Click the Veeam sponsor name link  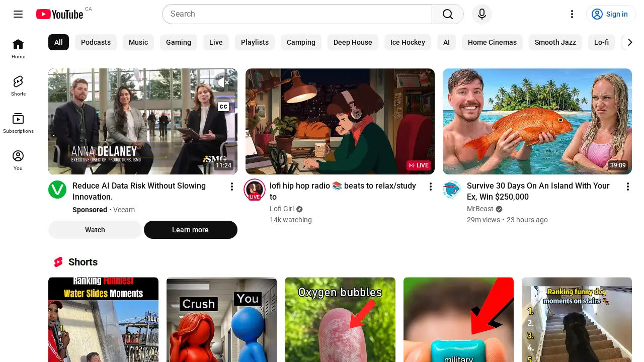(124, 210)
